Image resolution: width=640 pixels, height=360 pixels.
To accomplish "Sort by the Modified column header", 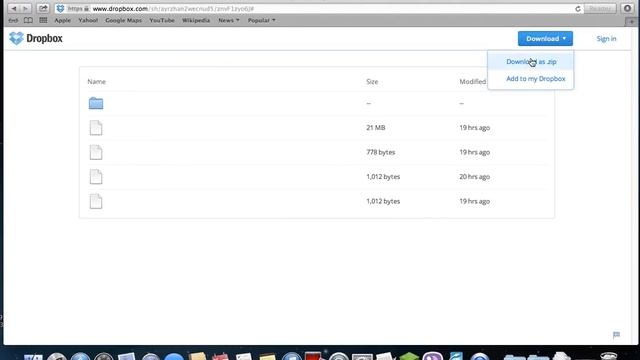I will coord(473,82).
